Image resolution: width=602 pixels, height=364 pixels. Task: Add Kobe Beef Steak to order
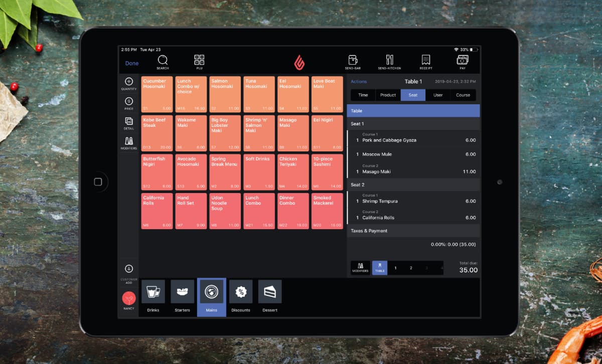coord(158,133)
